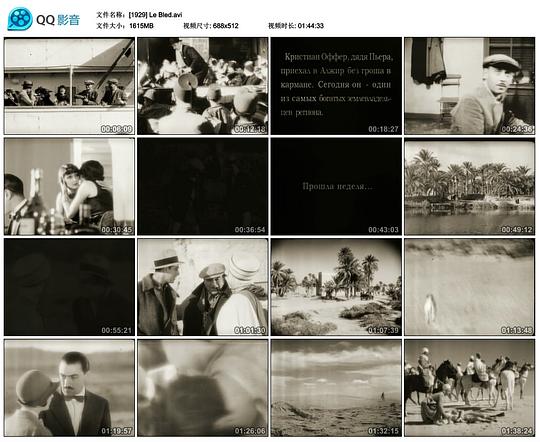This screenshot has width=540, height=442.
Task: Click the QQ影音 film reel logo icon
Action: [x=20, y=19]
